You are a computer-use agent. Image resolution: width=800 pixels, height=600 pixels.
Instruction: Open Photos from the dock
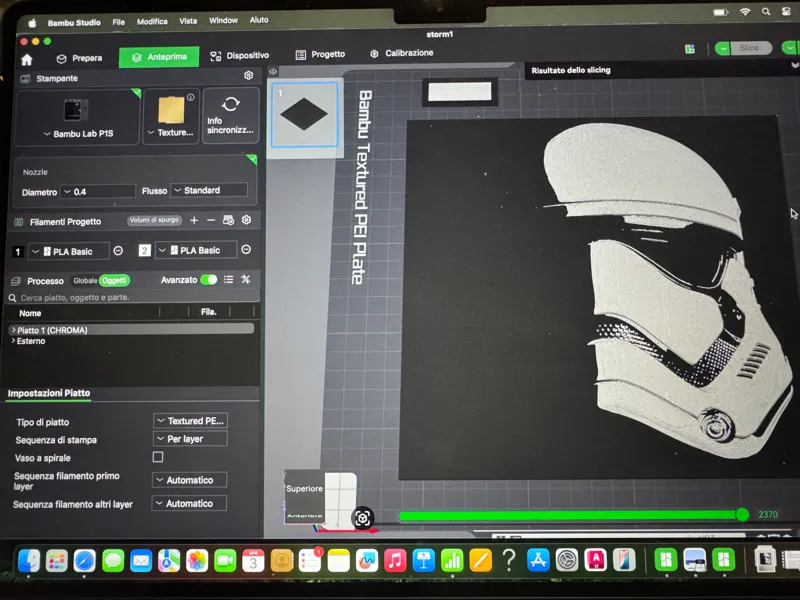tap(197, 561)
